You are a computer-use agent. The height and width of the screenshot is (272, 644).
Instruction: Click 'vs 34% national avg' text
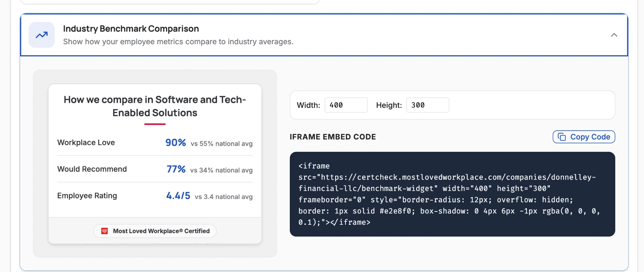(221, 170)
